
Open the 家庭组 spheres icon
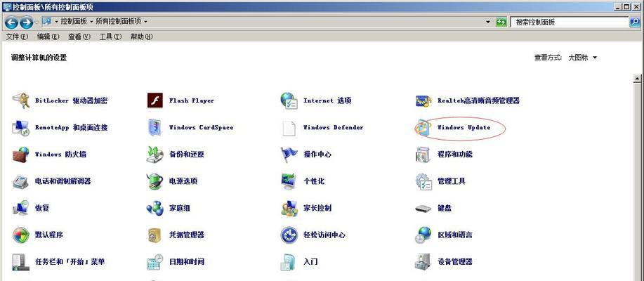155,208
